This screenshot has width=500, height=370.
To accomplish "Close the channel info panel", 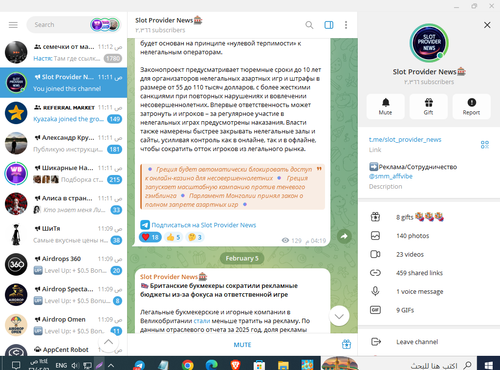I will click(487, 25).
